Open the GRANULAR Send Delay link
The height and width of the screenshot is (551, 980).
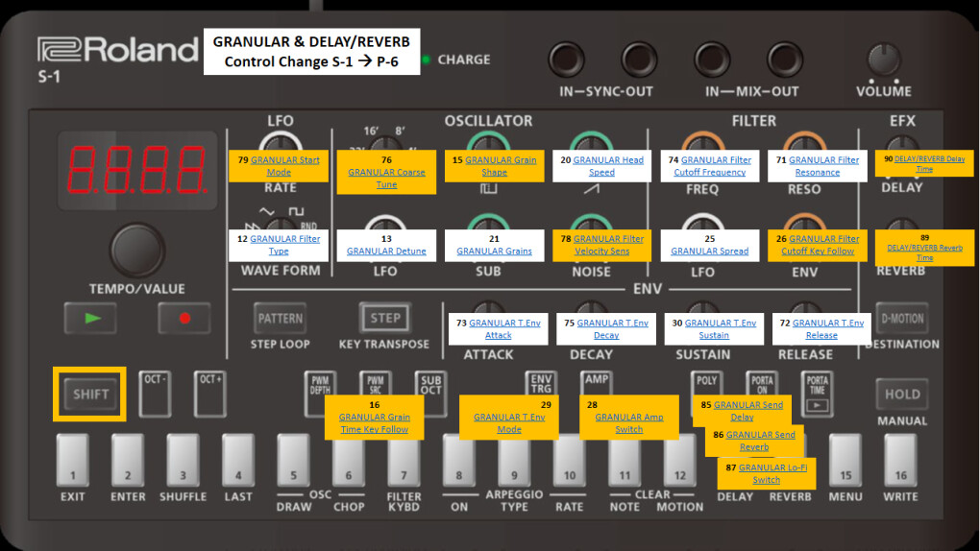(747, 411)
